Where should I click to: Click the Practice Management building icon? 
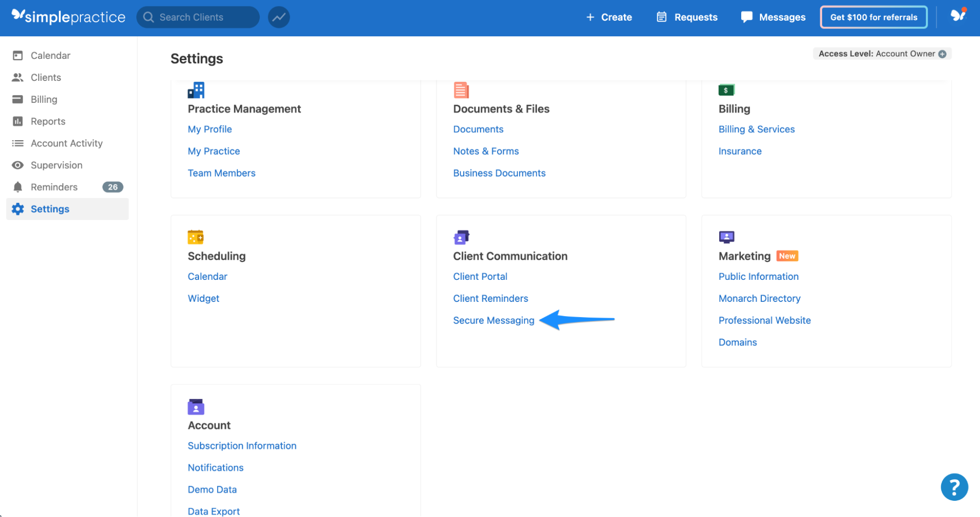click(x=196, y=90)
